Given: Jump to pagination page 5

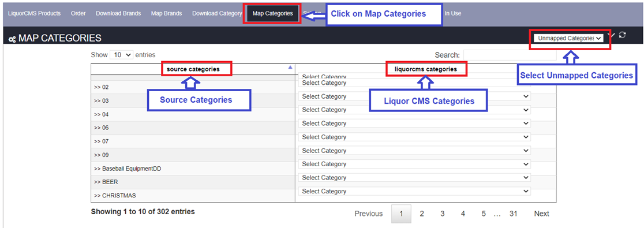Looking at the screenshot, I should pyautogui.click(x=484, y=214).
